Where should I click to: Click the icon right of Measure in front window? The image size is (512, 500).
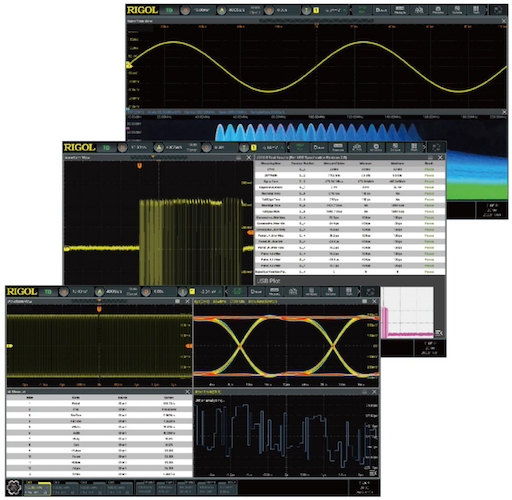tap(293, 292)
